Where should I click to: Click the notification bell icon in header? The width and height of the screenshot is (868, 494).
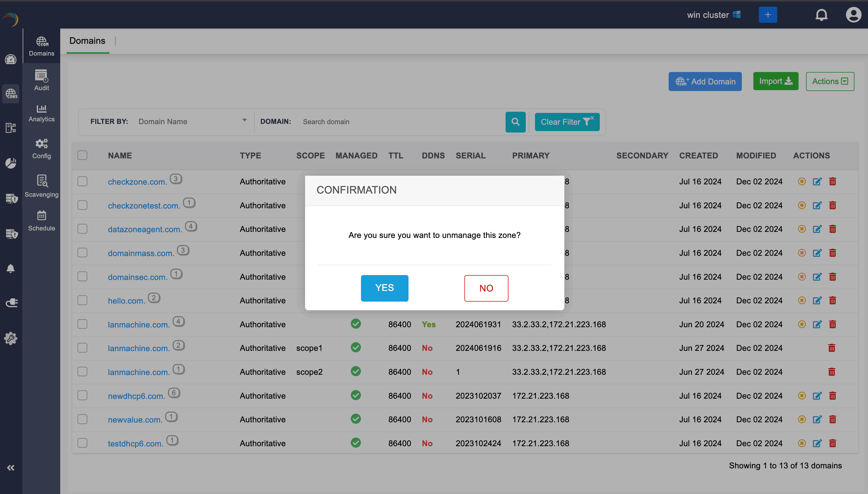[821, 15]
